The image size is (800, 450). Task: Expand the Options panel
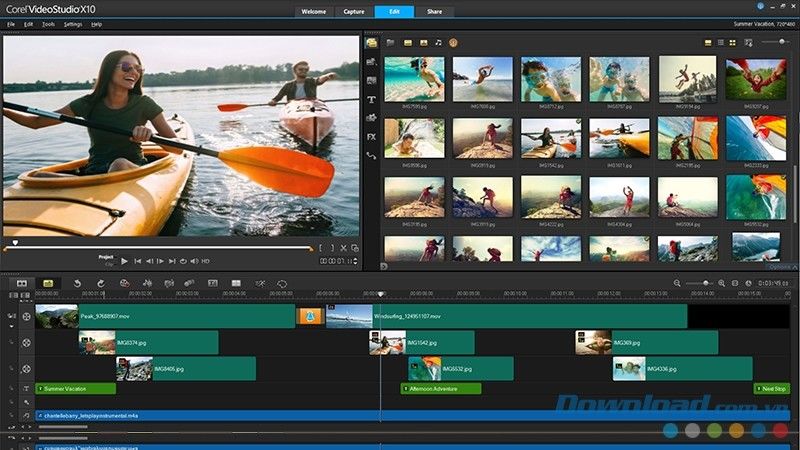tap(780, 267)
